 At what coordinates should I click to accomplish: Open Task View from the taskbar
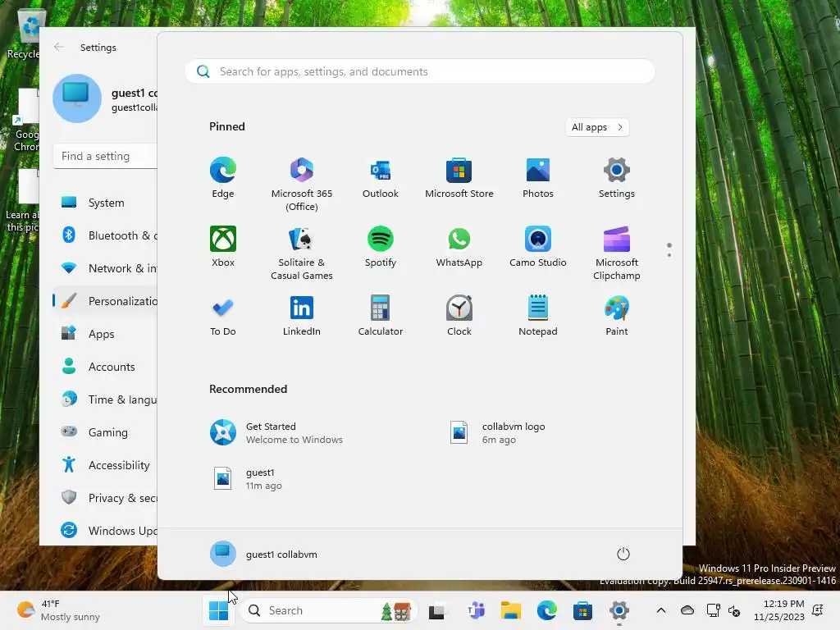click(x=436, y=610)
